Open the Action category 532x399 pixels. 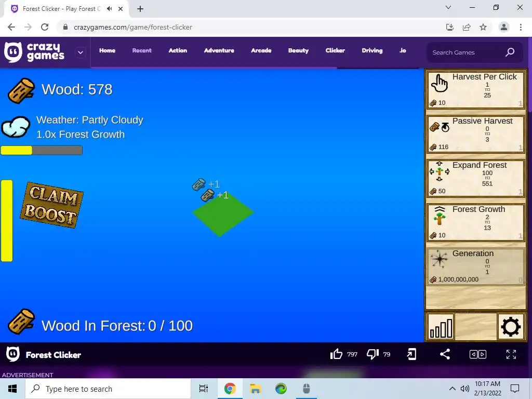(178, 50)
